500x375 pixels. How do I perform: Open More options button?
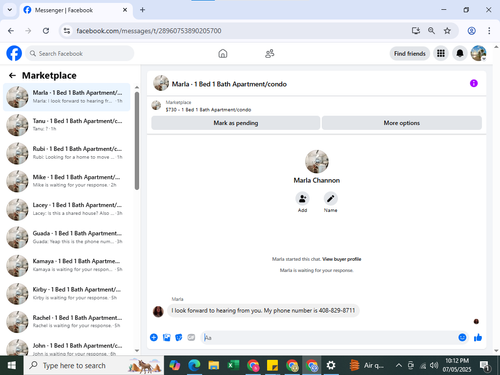pos(402,123)
